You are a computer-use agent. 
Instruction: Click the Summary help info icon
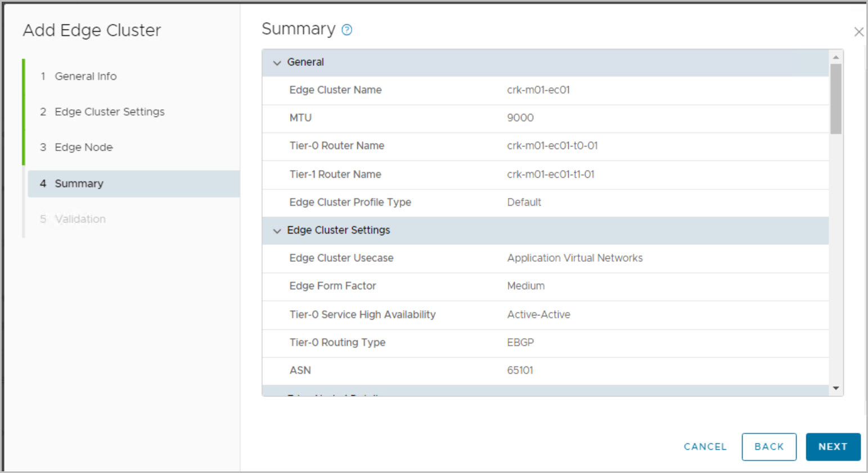pyautogui.click(x=347, y=30)
